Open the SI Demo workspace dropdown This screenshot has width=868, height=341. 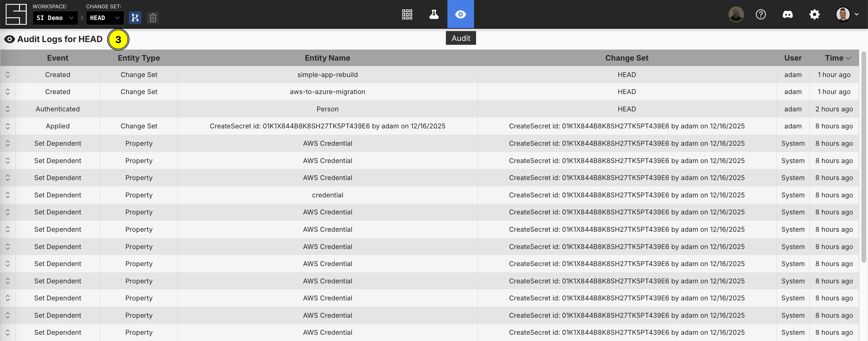pos(55,18)
